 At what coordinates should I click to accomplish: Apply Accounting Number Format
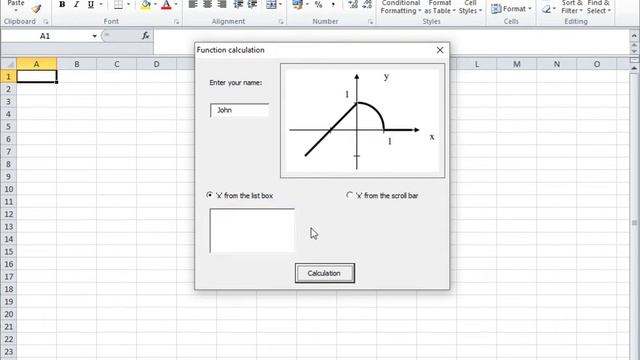click(298, 4)
